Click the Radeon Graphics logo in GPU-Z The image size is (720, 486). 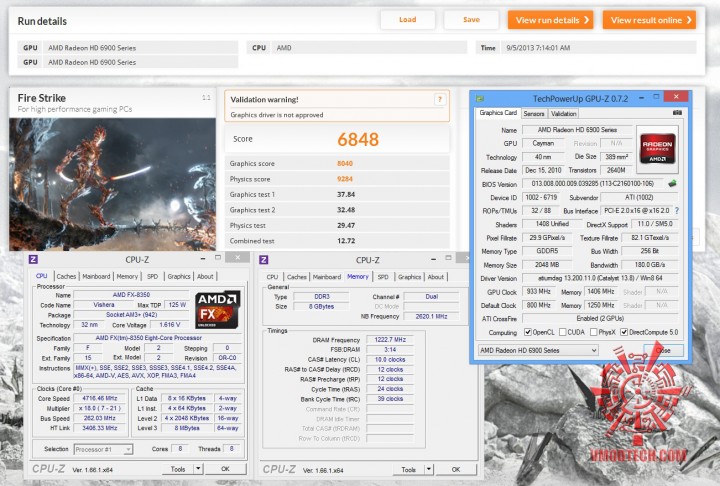pos(658,148)
